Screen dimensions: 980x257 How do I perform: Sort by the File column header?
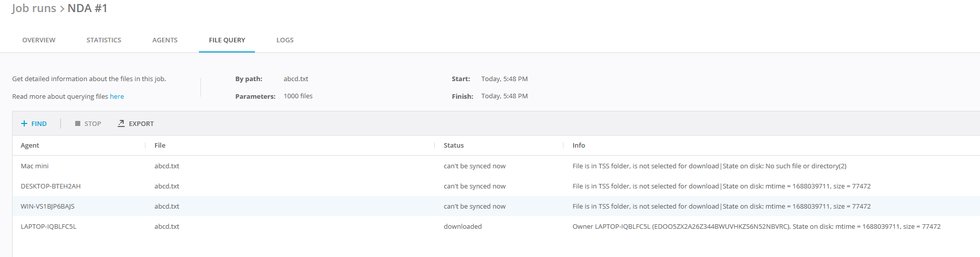160,145
